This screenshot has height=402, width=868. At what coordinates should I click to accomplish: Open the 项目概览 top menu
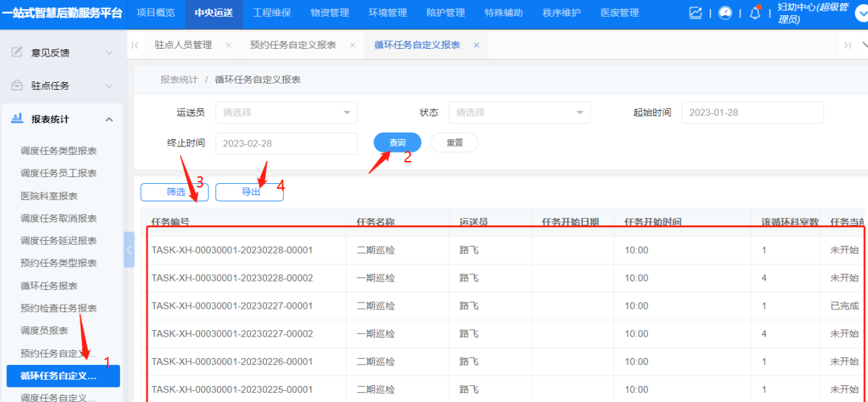[156, 13]
